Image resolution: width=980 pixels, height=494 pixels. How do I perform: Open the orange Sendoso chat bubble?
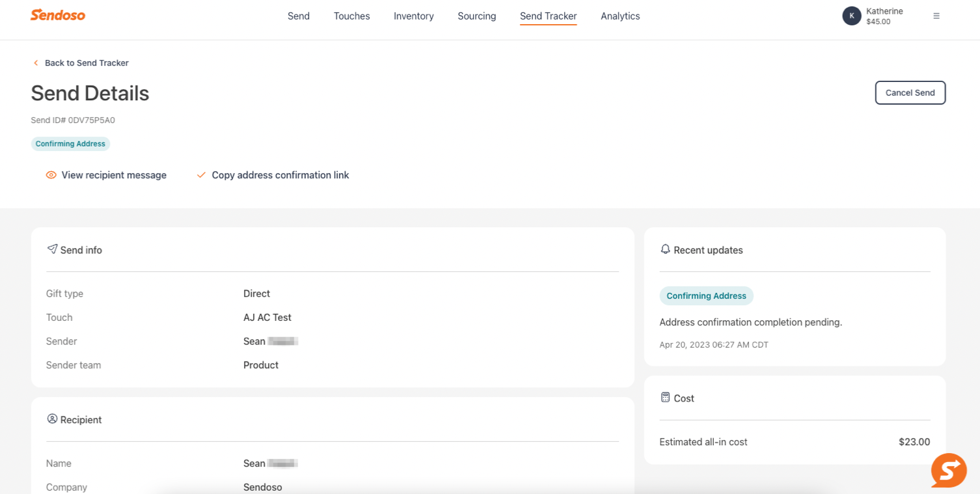[x=949, y=470]
